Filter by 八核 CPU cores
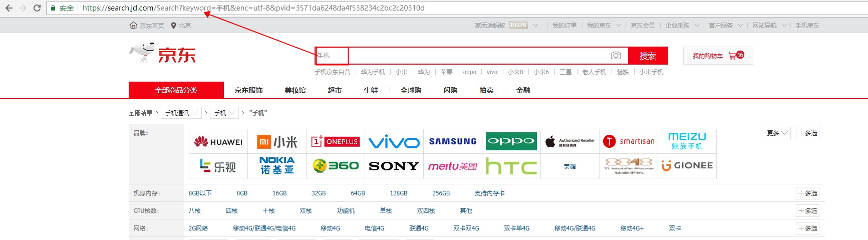This screenshot has width=868, height=240. (x=194, y=211)
